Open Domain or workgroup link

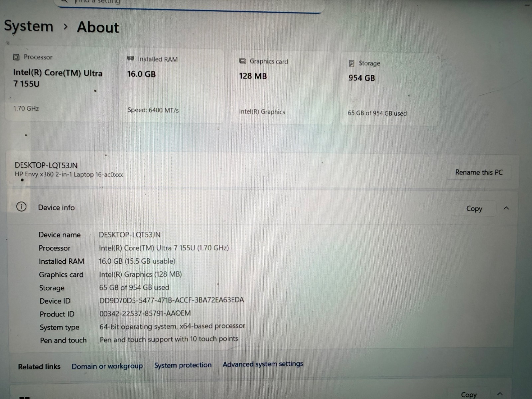107,366
